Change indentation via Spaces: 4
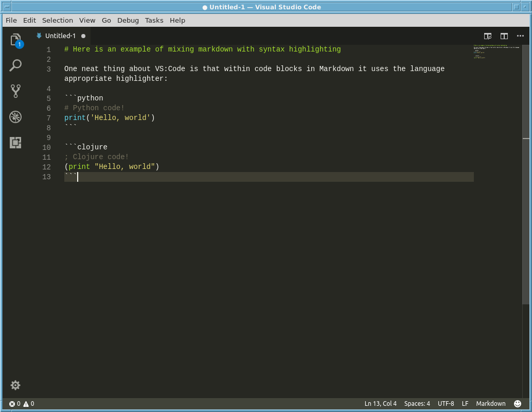The image size is (532, 412). point(417,404)
